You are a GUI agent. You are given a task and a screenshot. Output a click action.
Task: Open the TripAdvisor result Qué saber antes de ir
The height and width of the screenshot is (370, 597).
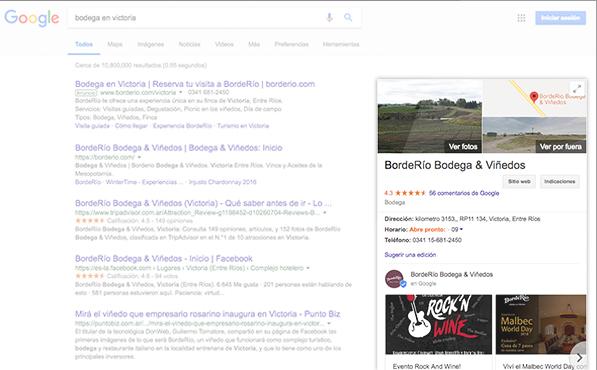pos(203,203)
